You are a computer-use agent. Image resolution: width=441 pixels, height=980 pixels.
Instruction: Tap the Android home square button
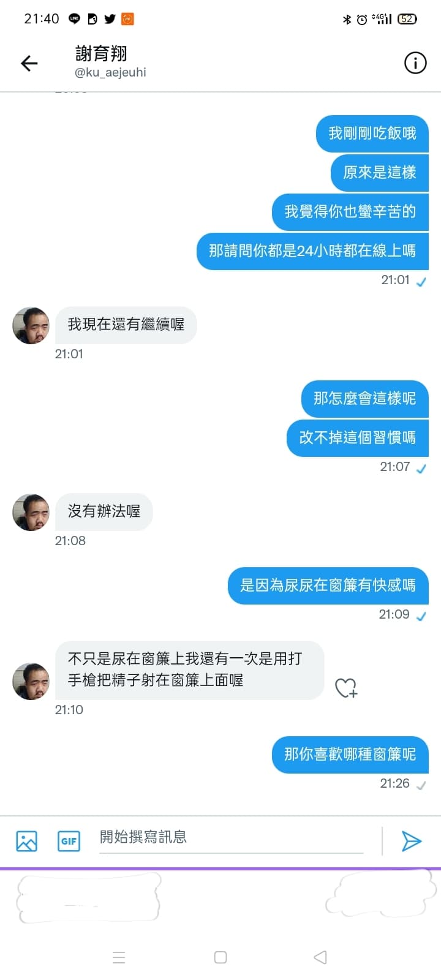(221, 957)
